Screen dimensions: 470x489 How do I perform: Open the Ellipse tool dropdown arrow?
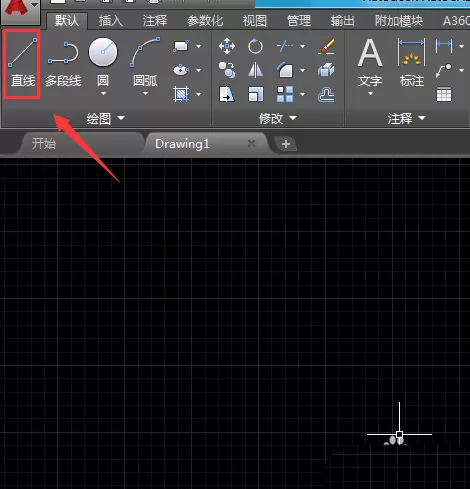[x=199, y=70]
